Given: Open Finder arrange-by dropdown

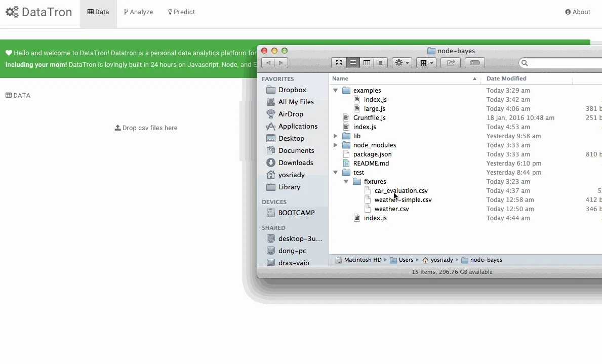Looking at the screenshot, I should [426, 63].
